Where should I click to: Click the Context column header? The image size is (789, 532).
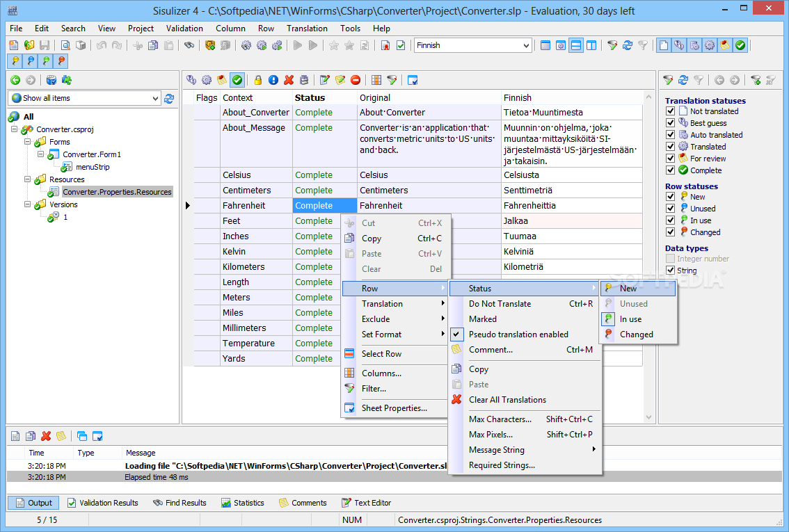tap(257, 97)
